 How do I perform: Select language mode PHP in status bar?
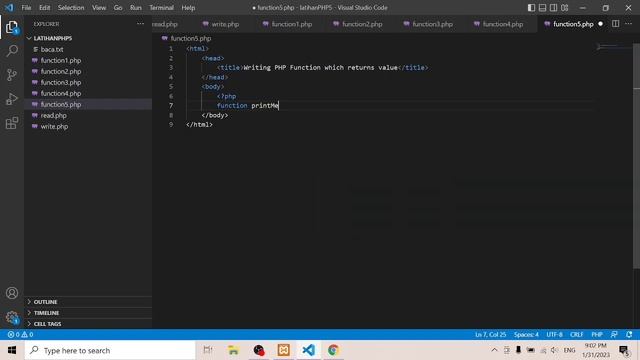(597, 334)
